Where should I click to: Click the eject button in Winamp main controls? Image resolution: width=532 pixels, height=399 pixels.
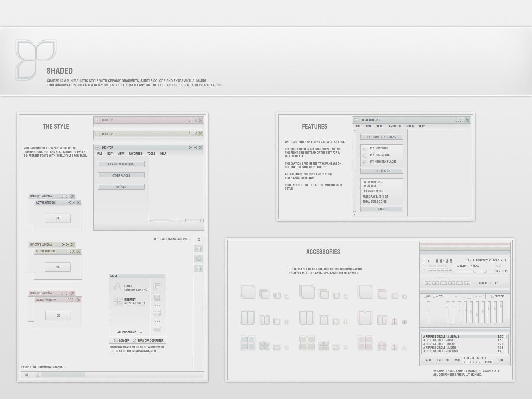pyautogui.click(x=467, y=283)
